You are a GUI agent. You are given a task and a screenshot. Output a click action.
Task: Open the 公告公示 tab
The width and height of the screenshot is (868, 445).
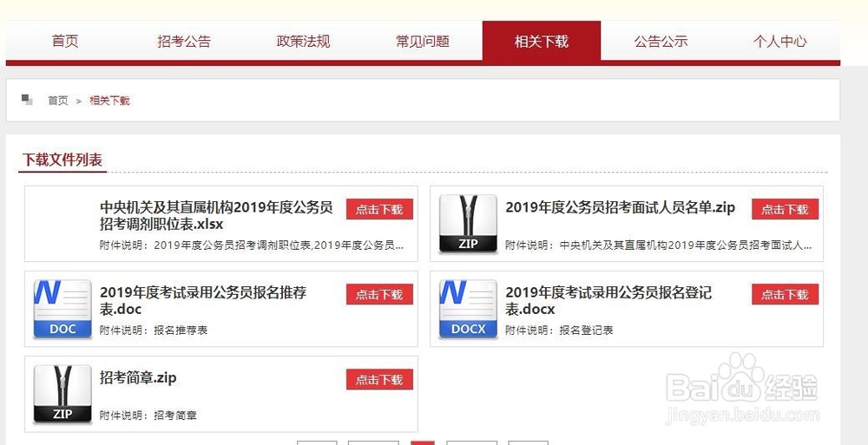click(x=661, y=41)
